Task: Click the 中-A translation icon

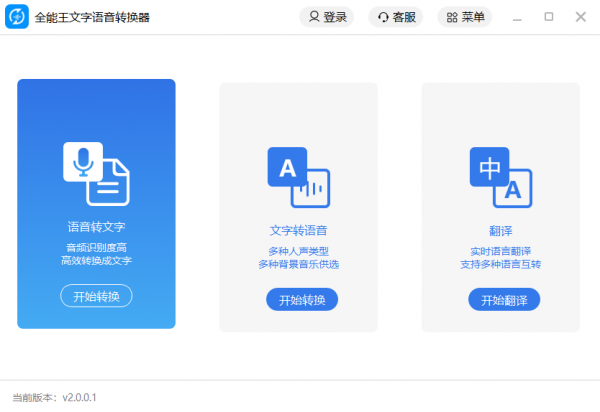Action: [501, 178]
